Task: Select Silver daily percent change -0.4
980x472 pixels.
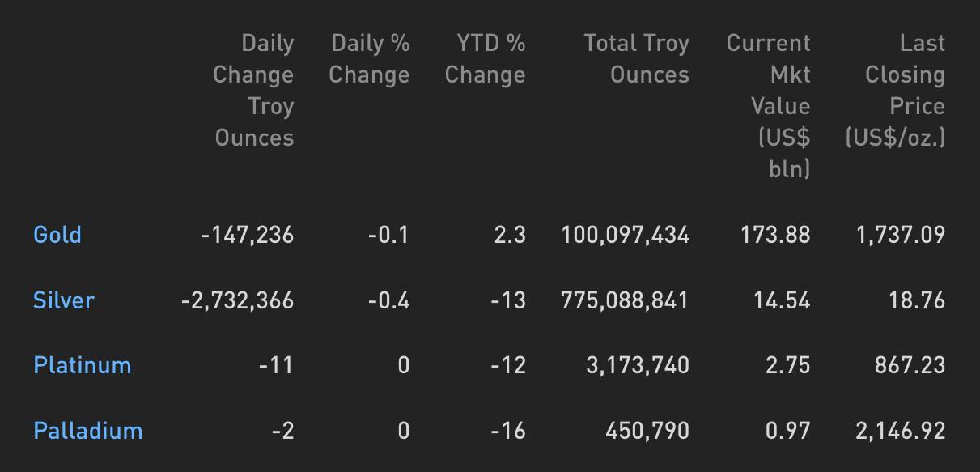Action: click(x=388, y=300)
